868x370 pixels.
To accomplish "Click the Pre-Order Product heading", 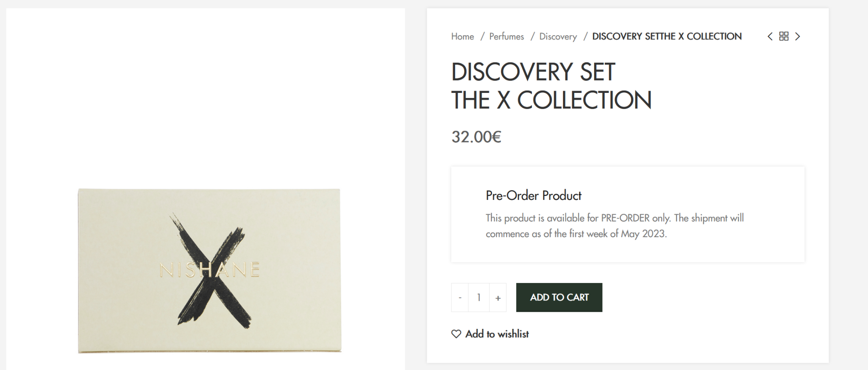I will tap(533, 196).
